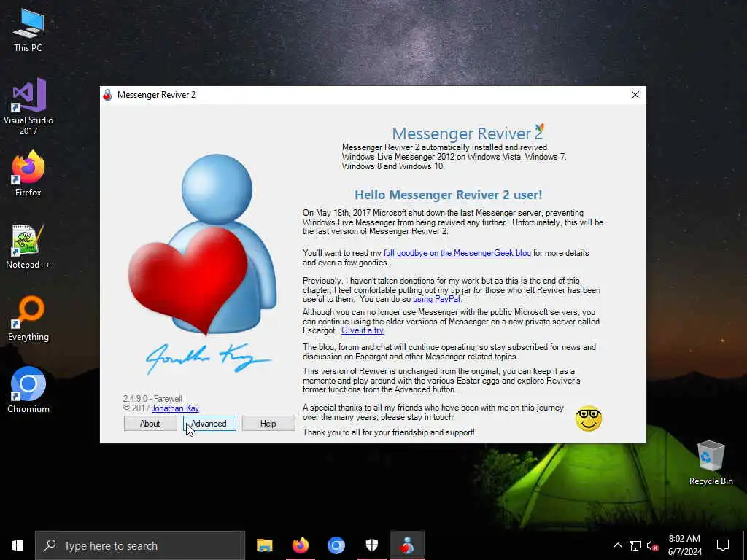Click the Give it a try link
Viewport: 747px width, 560px height.
(362, 330)
